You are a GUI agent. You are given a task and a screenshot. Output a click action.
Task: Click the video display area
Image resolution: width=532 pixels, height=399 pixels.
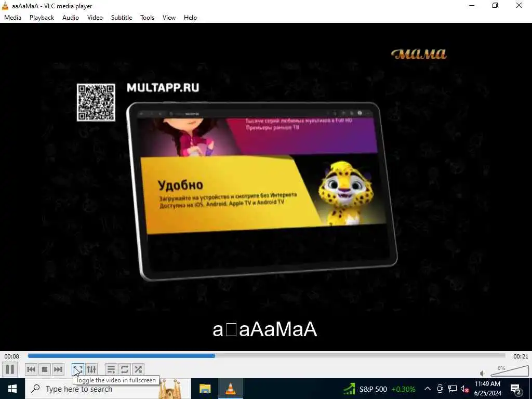[x=266, y=187]
